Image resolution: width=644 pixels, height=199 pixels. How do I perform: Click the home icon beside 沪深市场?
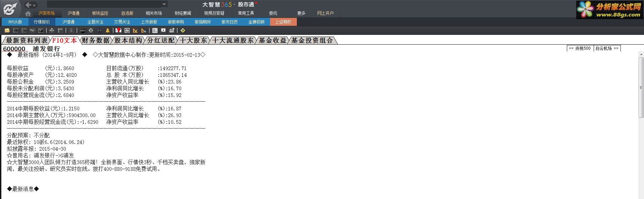point(28,14)
